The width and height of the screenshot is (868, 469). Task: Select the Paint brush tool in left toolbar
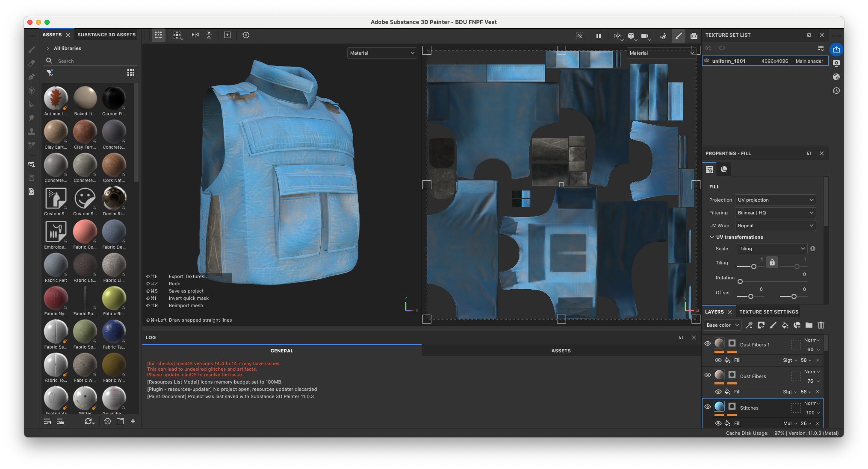[x=32, y=50]
